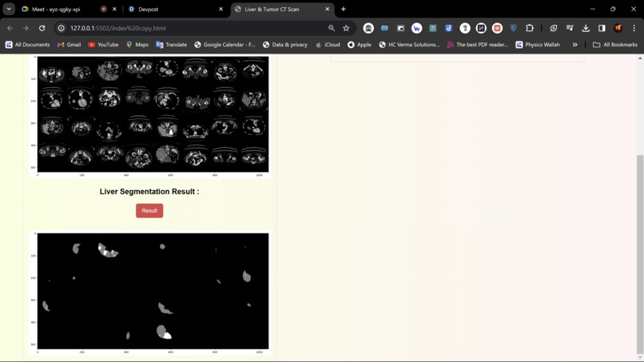Open the blue cloud extension icon

384,28
